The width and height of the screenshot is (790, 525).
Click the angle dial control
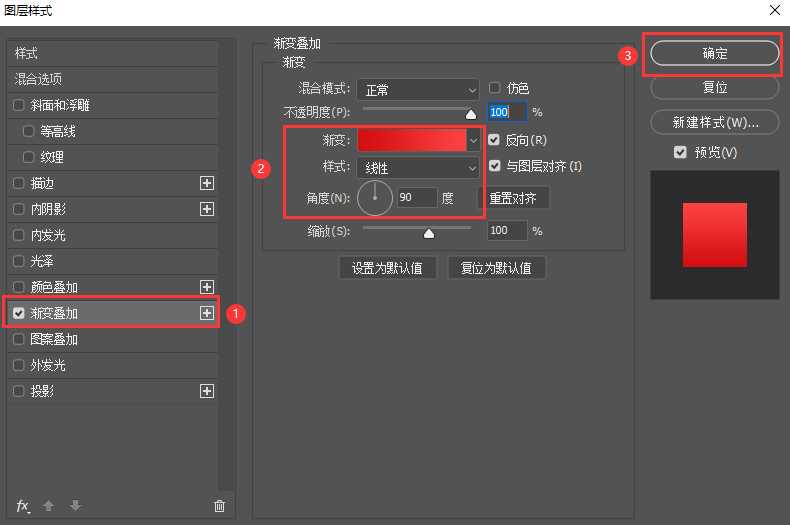[x=375, y=198]
